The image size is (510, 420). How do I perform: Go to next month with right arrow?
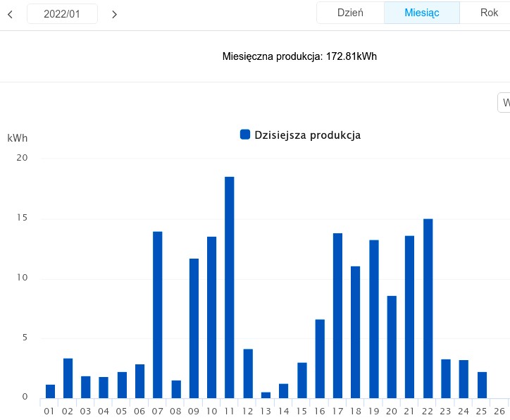[114, 14]
